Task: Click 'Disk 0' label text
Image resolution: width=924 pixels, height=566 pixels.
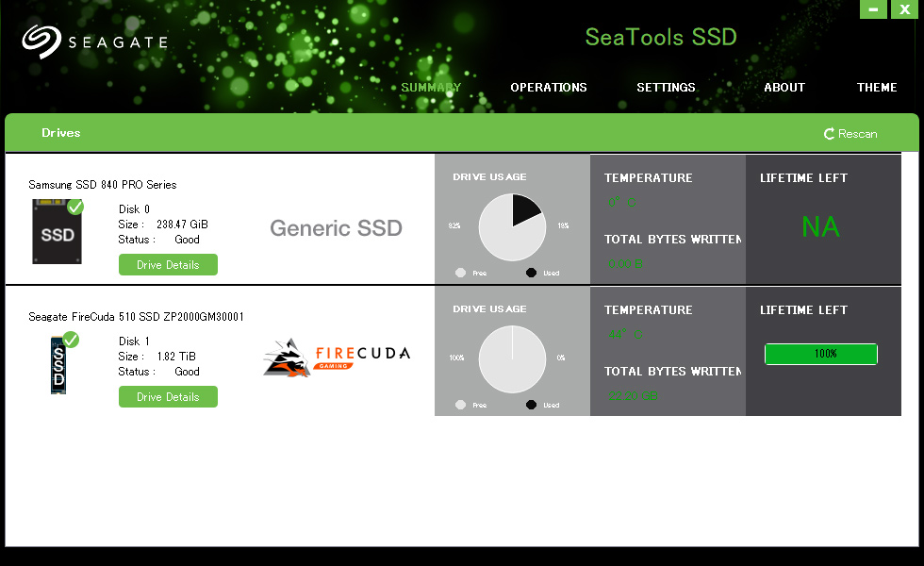Action: (134, 209)
